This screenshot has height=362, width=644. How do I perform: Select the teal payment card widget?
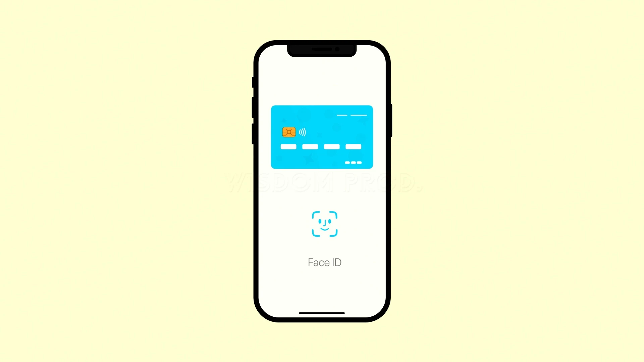(x=322, y=136)
